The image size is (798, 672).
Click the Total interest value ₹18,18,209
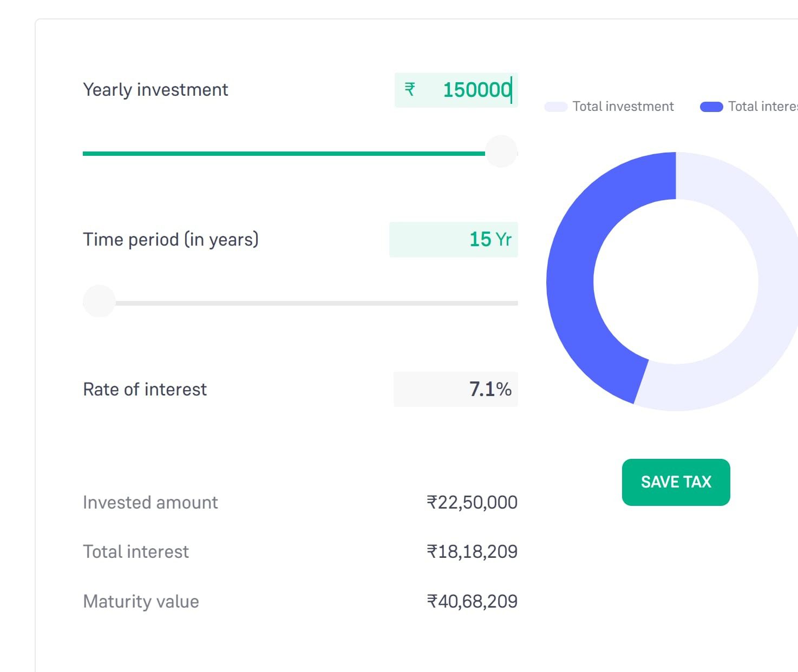point(472,552)
